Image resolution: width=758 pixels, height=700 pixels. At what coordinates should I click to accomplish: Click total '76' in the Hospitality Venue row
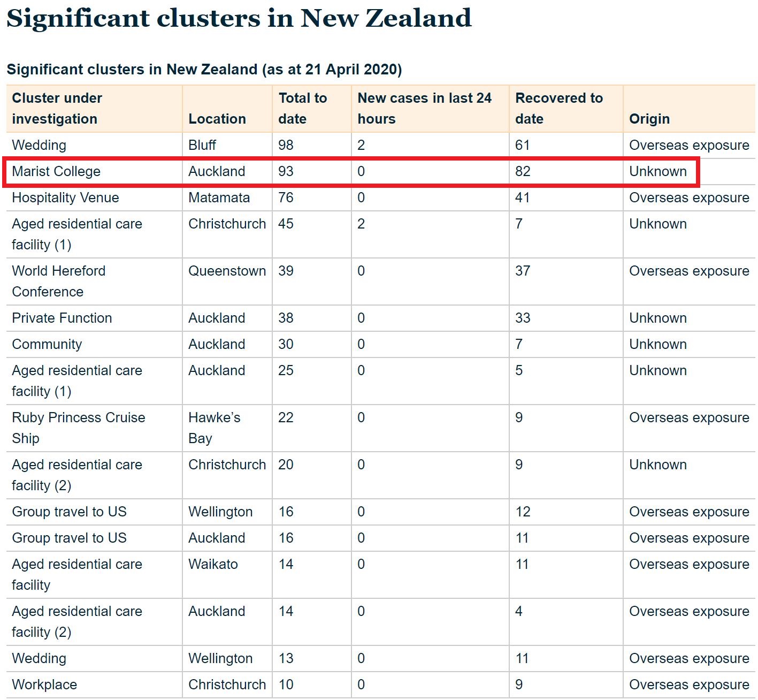click(x=286, y=197)
